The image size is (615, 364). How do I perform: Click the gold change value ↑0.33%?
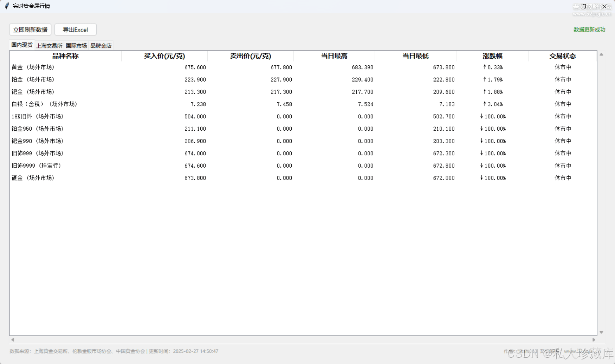[x=493, y=67]
